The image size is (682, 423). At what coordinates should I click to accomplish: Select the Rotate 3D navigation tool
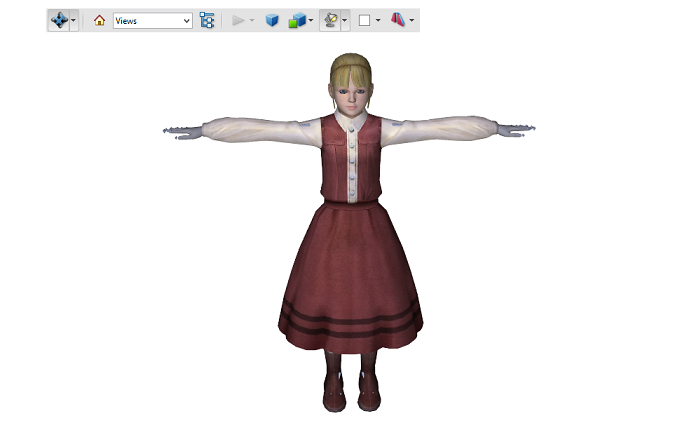pyautogui.click(x=59, y=20)
